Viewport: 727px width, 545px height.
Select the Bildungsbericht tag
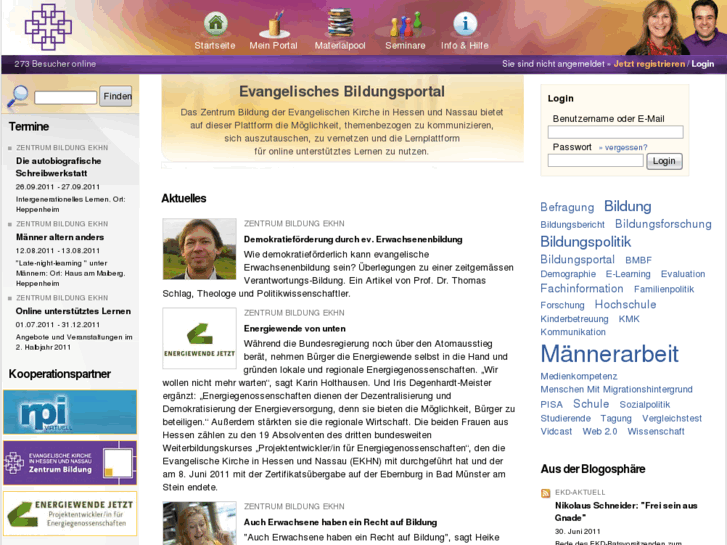pyautogui.click(x=573, y=224)
